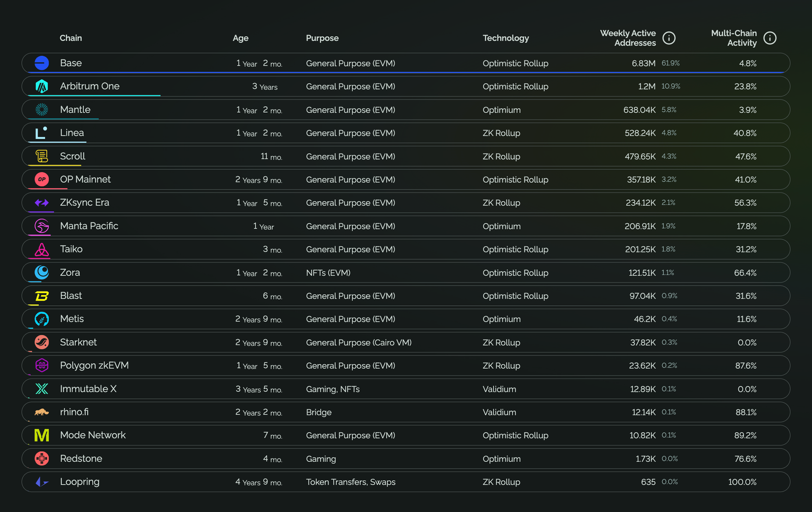Click Polygon zkEVM's 87.6% activity value
Viewport: 812px width, 512px height.
746,366
